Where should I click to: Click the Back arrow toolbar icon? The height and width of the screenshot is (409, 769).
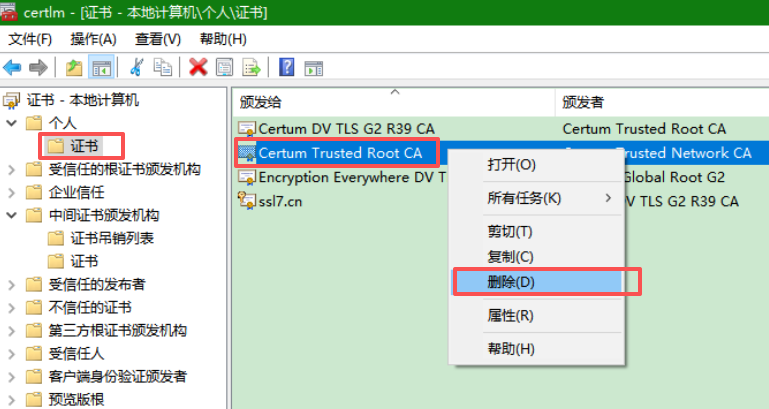13,67
